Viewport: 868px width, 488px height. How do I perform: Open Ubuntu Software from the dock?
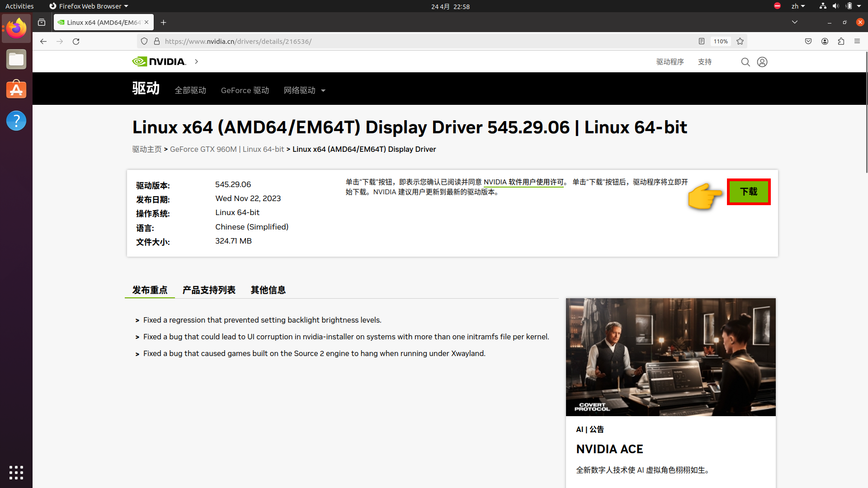click(16, 90)
